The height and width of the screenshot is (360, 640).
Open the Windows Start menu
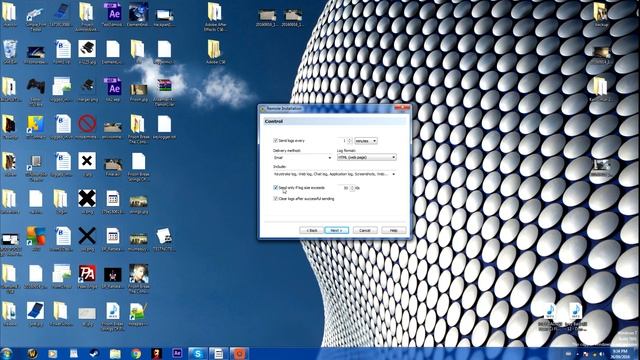(7, 353)
